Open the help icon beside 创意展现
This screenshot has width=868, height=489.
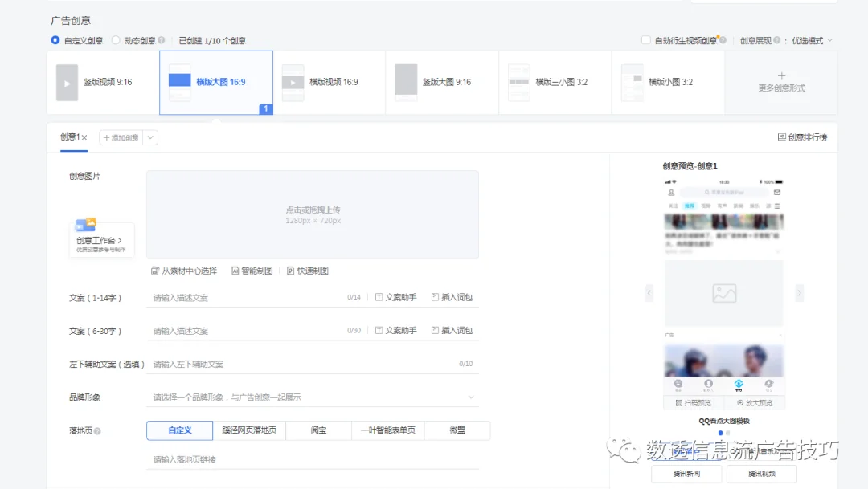(776, 40)
